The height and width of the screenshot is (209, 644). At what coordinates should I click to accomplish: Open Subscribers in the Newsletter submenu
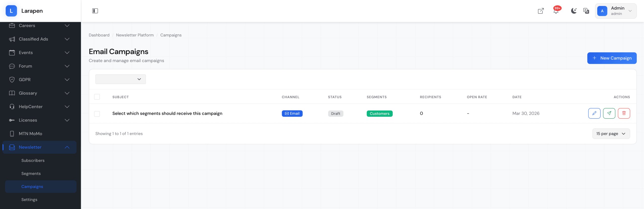tap(33, 161)
